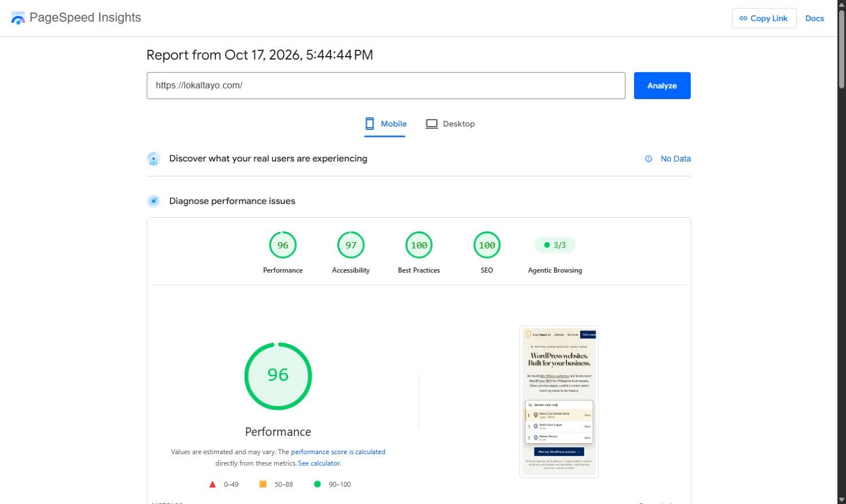This screenshot has height=504, width=846.
Task: Click the PageSpeed Insights logo icon
Action: click(x=18, y=18)
